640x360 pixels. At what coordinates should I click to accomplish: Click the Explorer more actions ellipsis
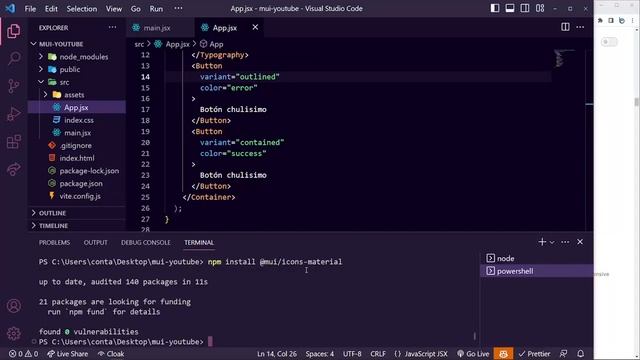point(112,27)
